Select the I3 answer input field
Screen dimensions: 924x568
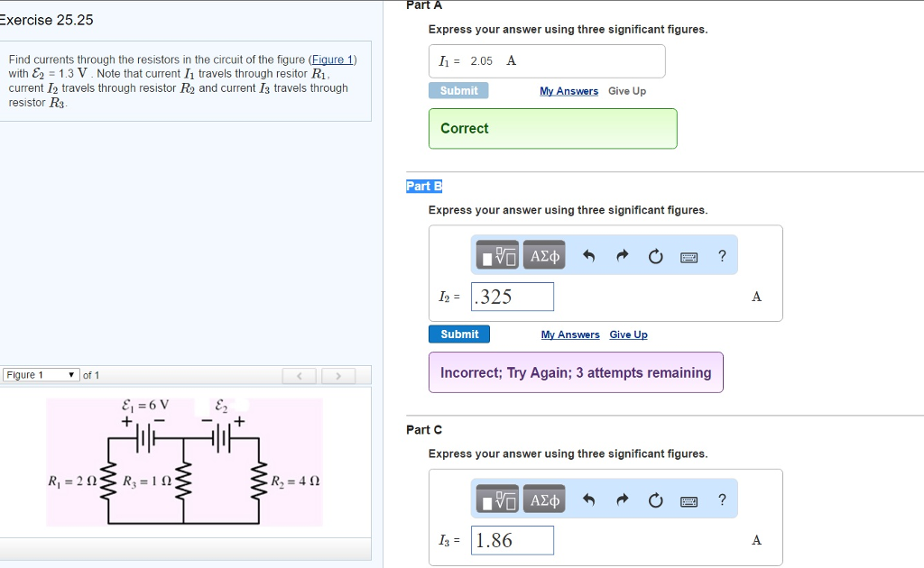(512, 539)
